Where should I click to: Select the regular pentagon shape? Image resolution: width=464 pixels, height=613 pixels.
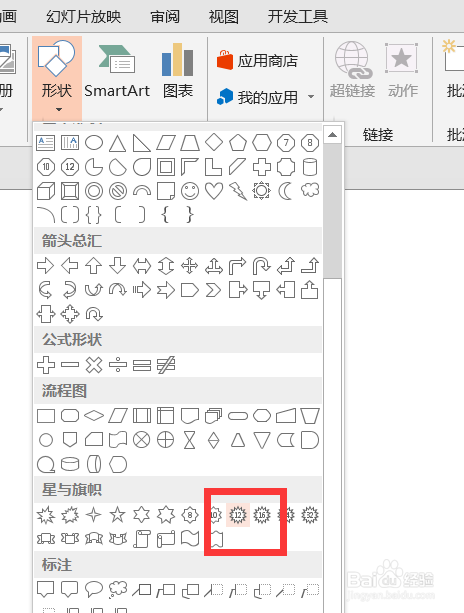(238, 143)
